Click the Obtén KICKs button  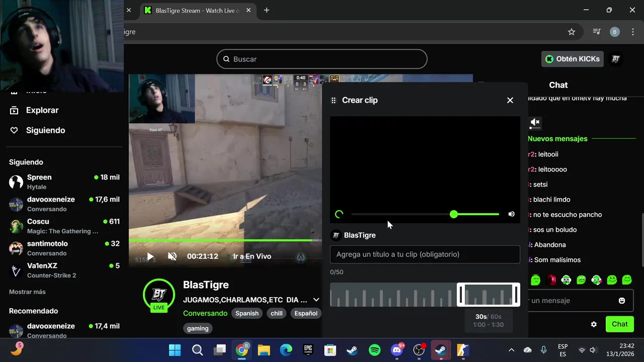(x=573, y=59)
